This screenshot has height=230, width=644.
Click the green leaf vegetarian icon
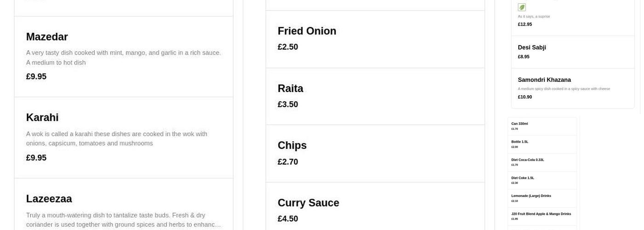pos(522,7)
